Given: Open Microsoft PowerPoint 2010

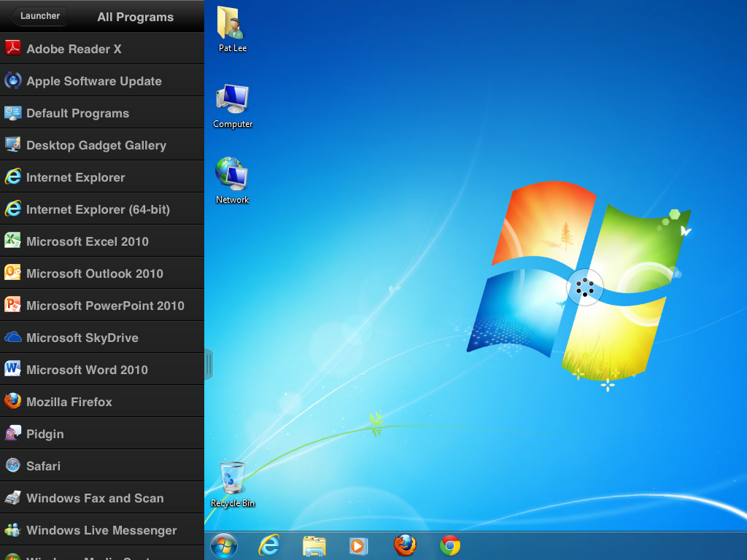Looking at the screenshot, I should [105, 306].
